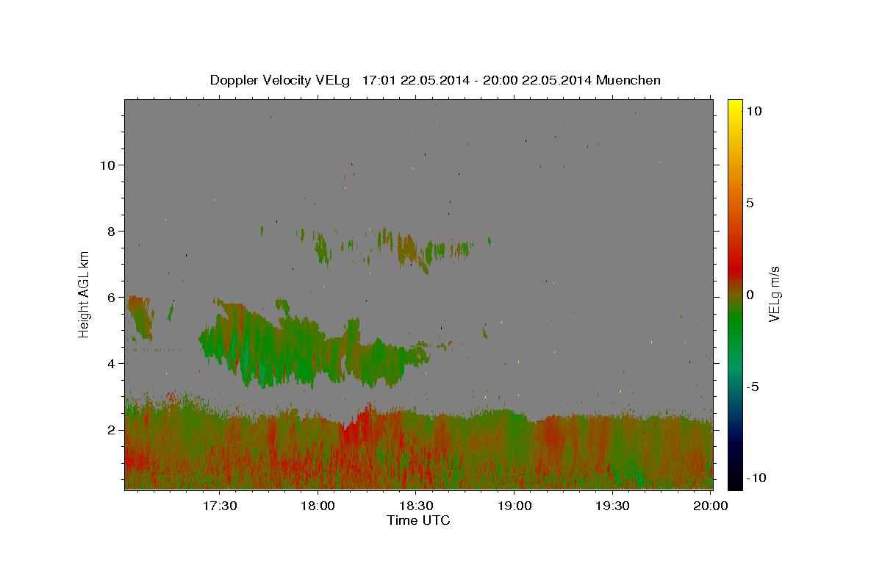Click the colorbar tick label -10
The height and width of the screenshot is (588, 882).
coord(755,478)
